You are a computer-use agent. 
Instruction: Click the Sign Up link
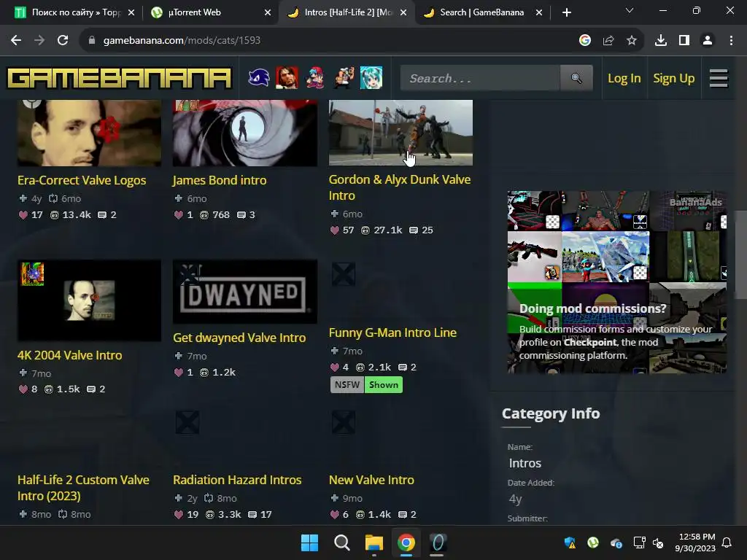click(673, 78)
